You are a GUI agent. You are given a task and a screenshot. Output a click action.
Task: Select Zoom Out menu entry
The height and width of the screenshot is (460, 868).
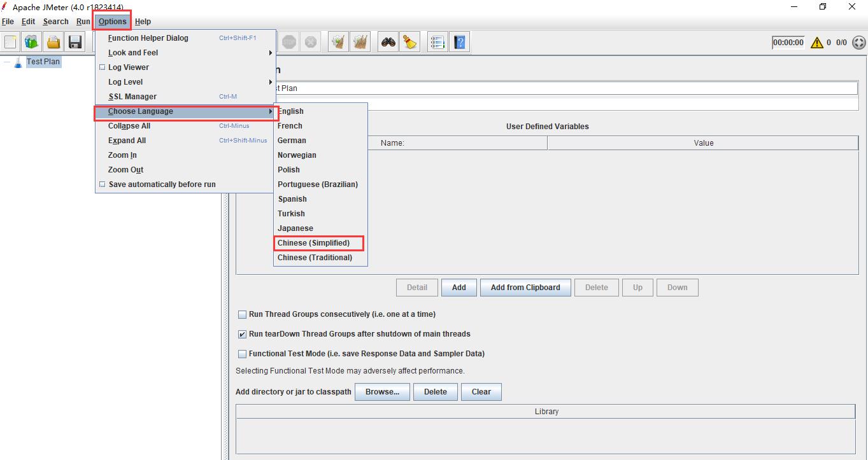(x=185, y=170)
